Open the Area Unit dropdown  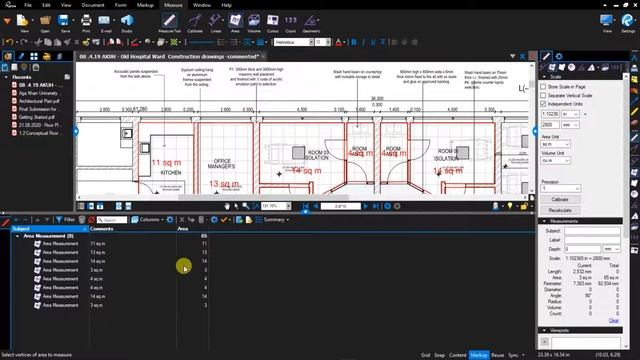click(x=556, y=144)
